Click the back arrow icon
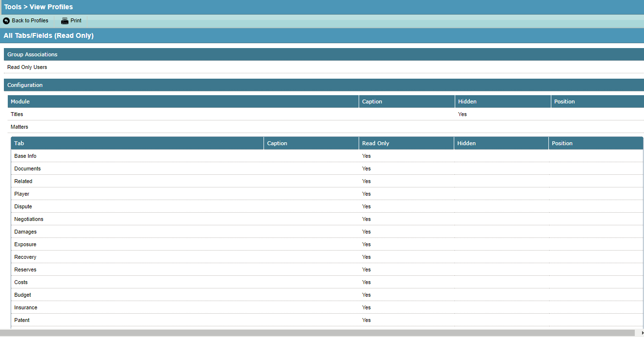 coord(6,20)
